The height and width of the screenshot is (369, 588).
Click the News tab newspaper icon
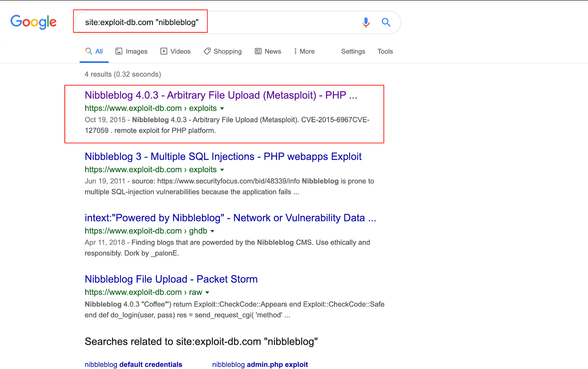point(258,51)
